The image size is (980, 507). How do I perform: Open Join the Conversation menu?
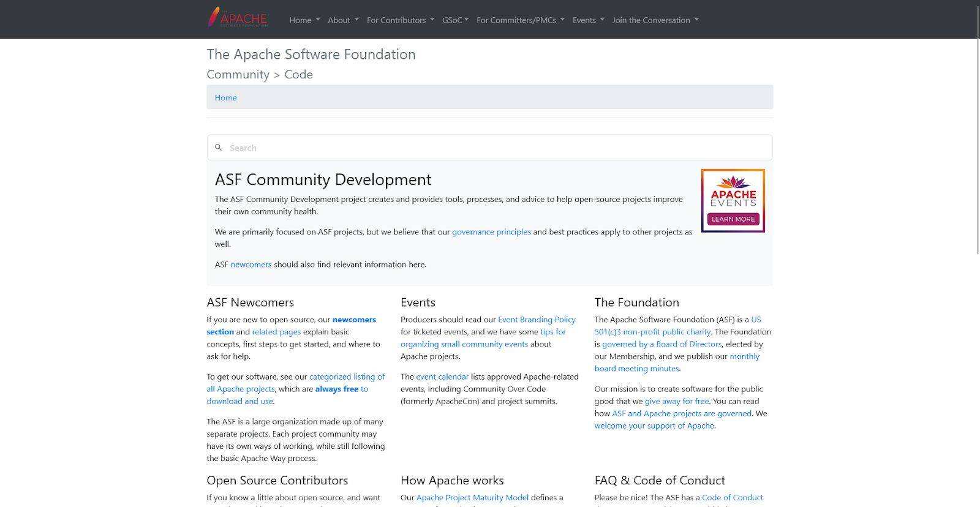point(655,20)
